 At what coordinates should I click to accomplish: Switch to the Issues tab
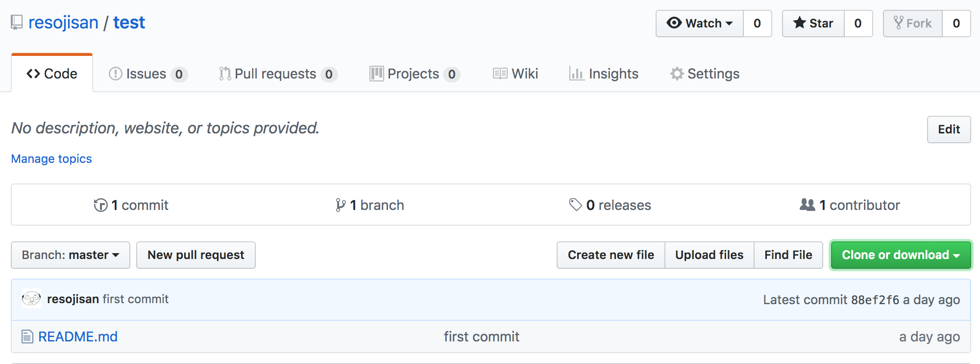[x=147, y=74]
